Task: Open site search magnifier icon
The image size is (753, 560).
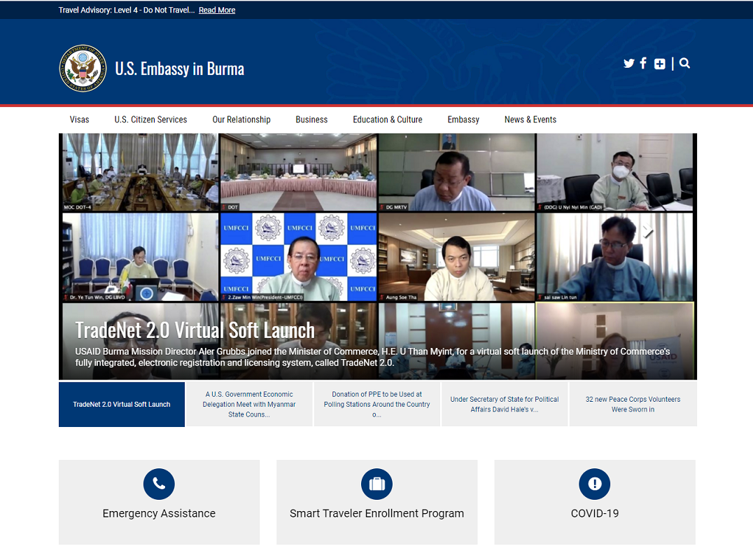Action: [685, 64]
